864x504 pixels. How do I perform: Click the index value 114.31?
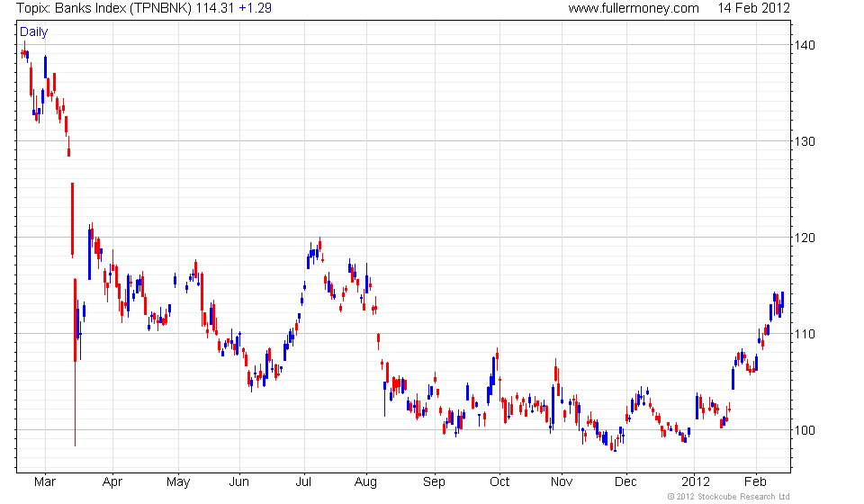coord(215,8)
